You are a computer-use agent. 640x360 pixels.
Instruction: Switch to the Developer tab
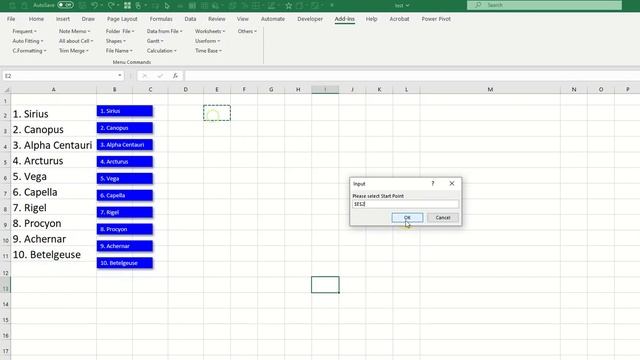pyautogui.click(x=310, y=19)
